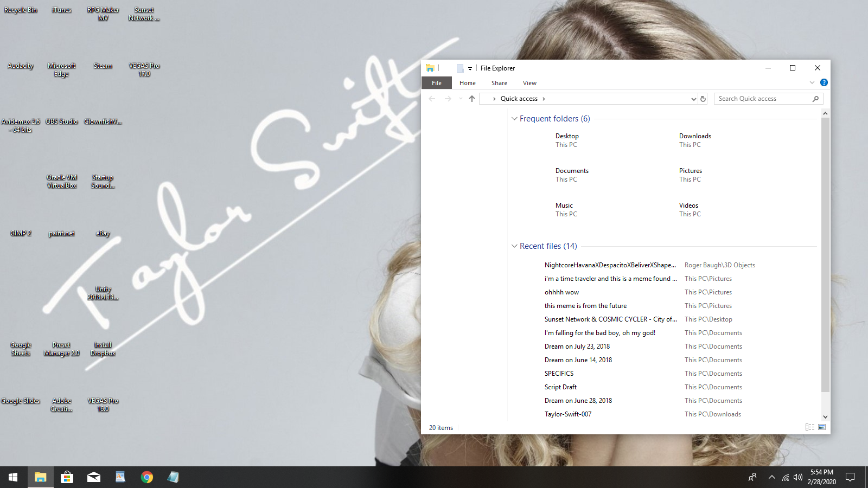Open Google Chrome from the taskbar
The image size is (868, 488).
pyautogui.click(x=146, y=477)
